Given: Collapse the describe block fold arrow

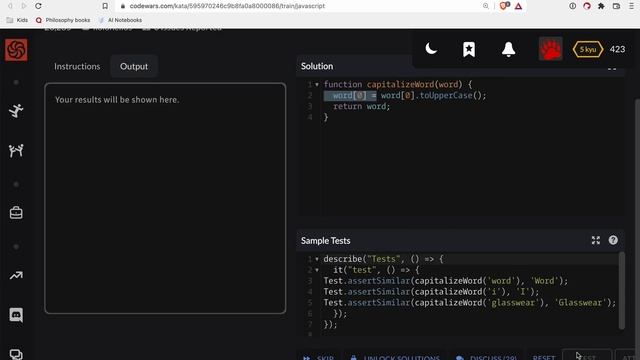Looking at the screenshot, I should [317, 259].
